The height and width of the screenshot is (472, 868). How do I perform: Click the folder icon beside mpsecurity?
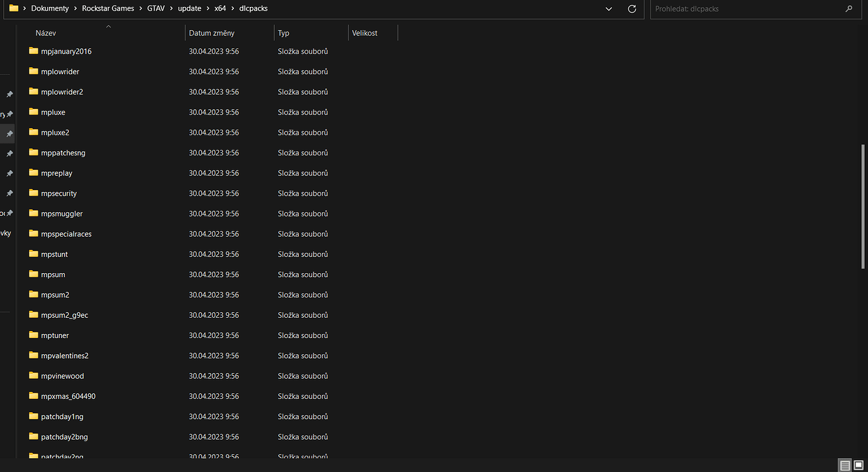coord(33,193)
